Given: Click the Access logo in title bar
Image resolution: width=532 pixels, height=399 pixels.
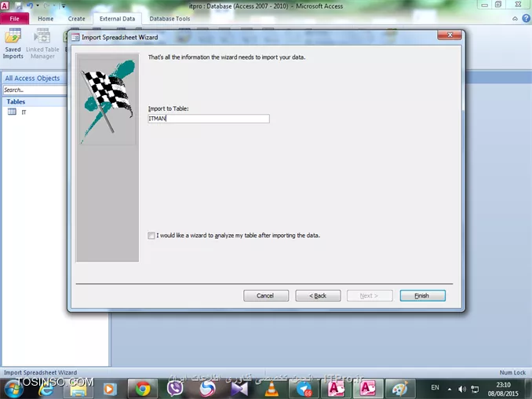Looking at the screenshot, I should [5, 5].
